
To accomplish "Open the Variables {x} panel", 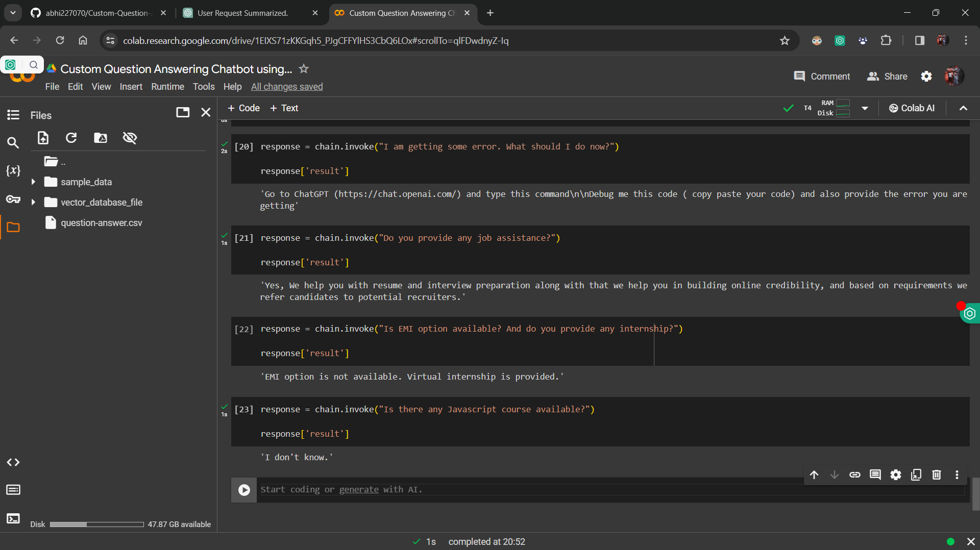I will 13,170.
